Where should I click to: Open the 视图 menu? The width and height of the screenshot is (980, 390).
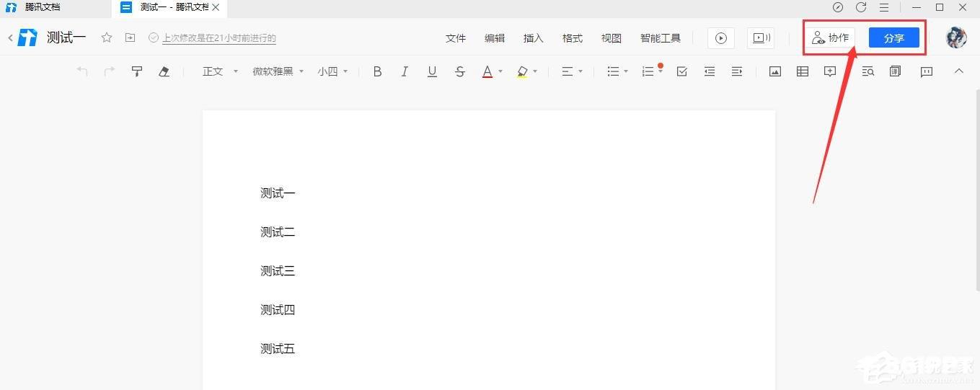[612, 38]
